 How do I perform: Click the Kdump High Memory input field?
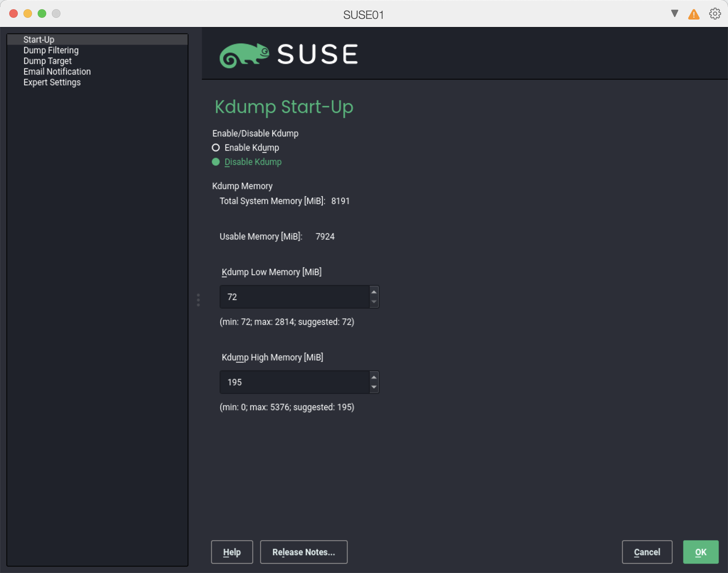pos(294,382)
